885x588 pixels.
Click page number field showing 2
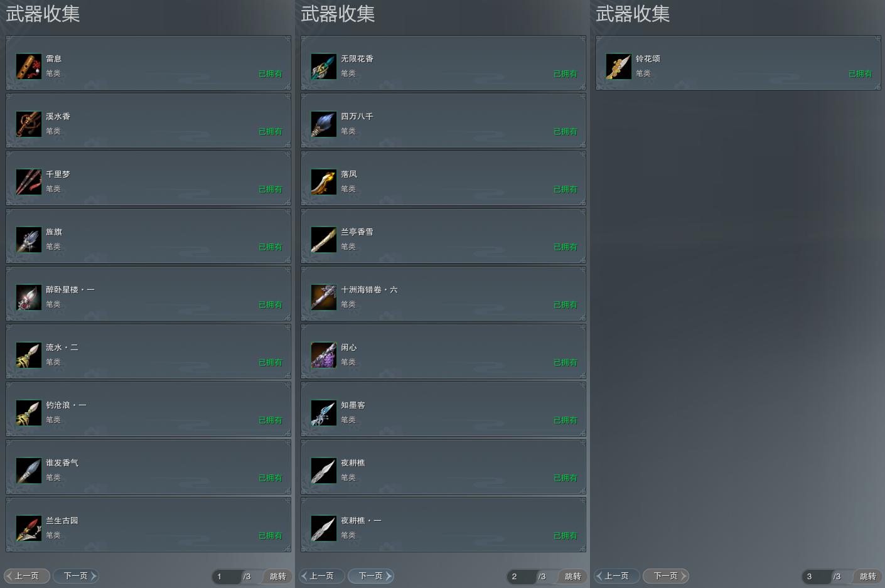(521, 576)
